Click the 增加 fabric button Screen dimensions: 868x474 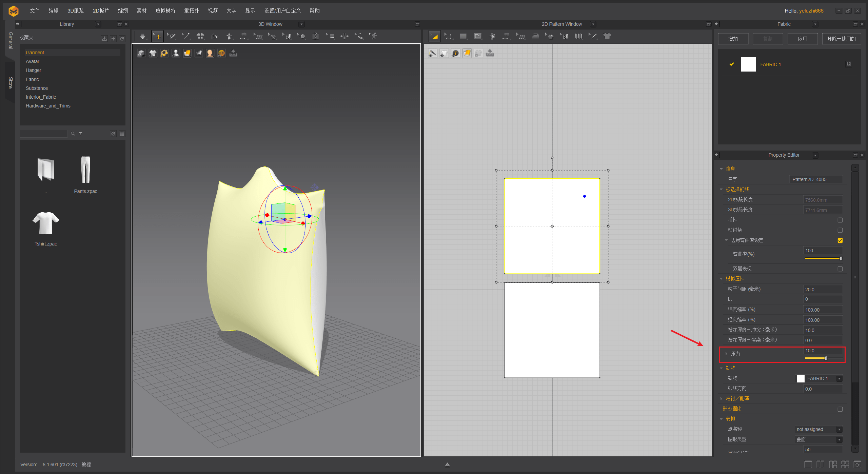(733, 39)
